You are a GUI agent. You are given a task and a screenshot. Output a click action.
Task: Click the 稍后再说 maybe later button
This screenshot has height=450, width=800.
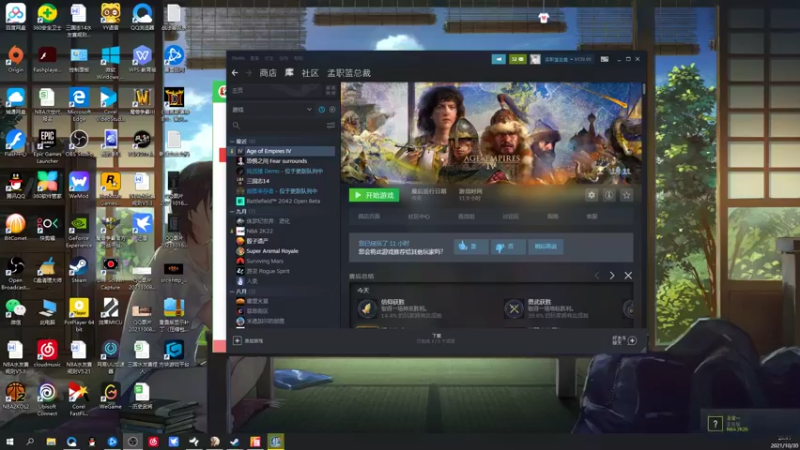[545, 246]
